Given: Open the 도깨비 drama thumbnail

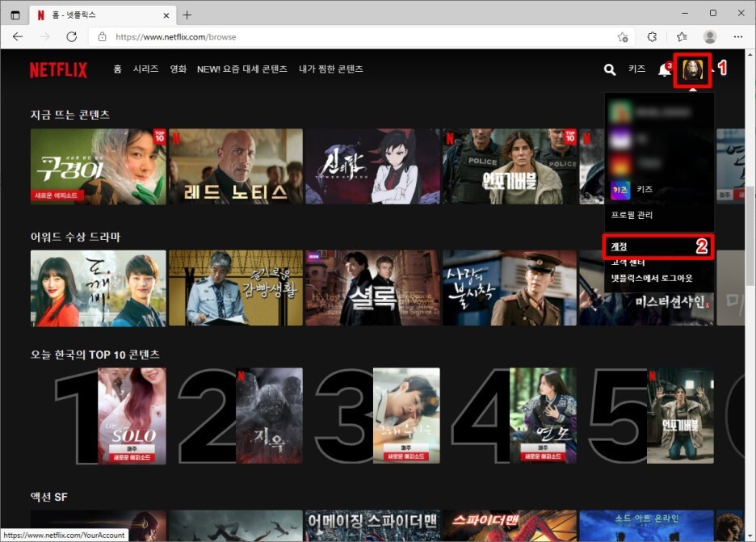Looking at the screenshot, I should (99, 288).
